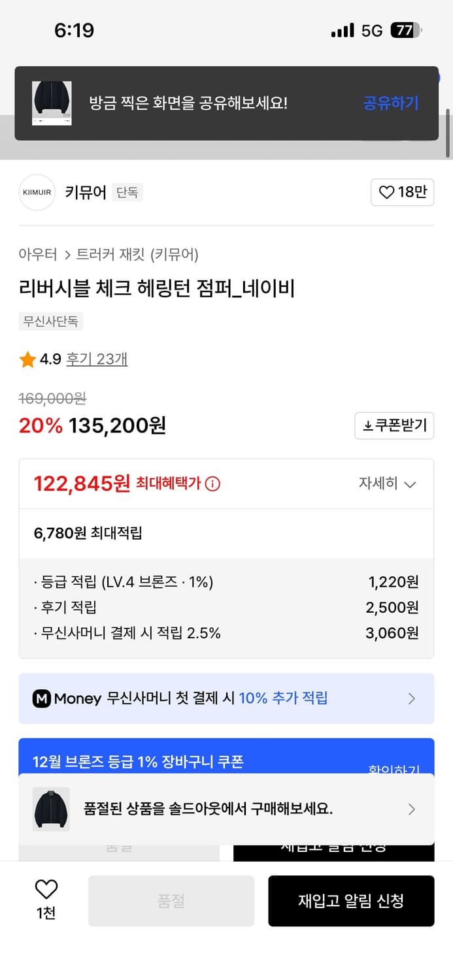Click 공유하기 to share the screenshot
This screenshot has width=453, height=980.
pos(390,103)
